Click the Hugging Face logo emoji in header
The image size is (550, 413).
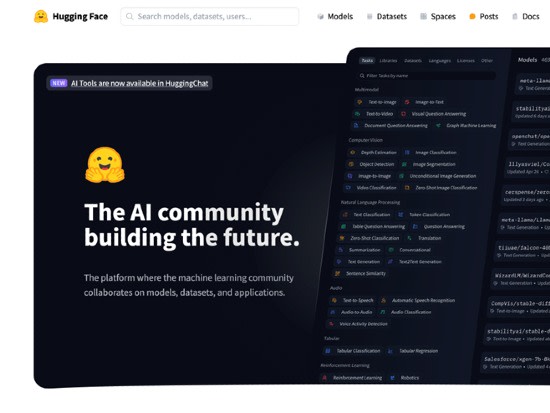coord(41,16)
